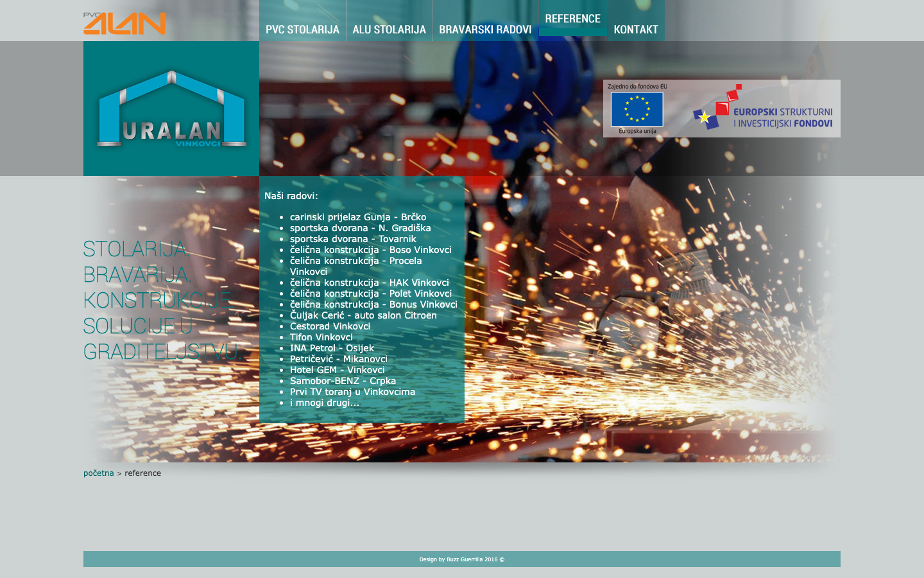
Task: Click the reference breadcrumb text
Action: click(x=142, y=473)
